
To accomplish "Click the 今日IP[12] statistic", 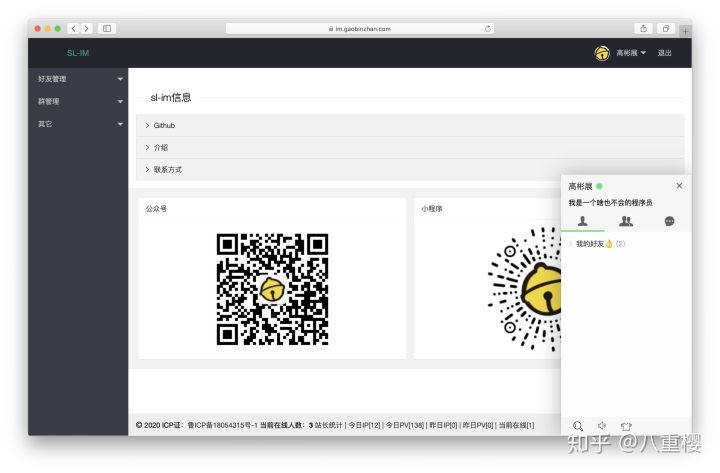I will coord(365,425).
